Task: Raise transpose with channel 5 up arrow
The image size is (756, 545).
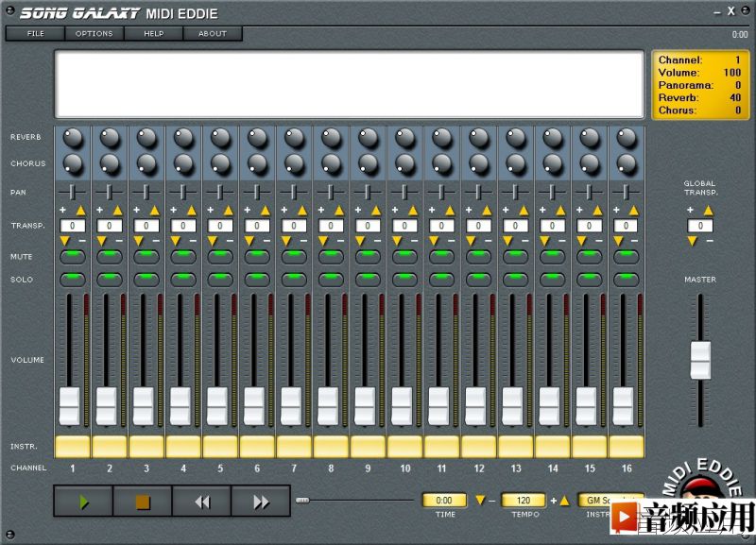Action: tap(228, 211)
